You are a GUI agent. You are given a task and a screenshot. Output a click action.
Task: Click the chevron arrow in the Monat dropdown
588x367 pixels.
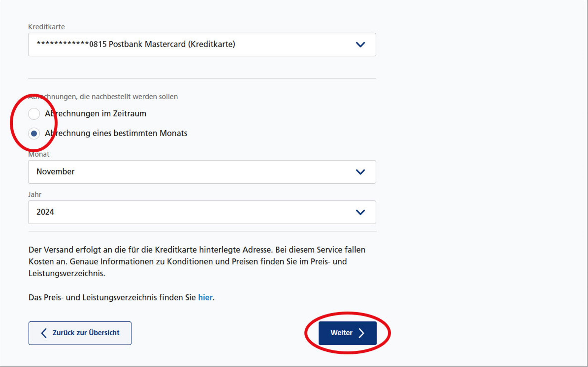pos(360,172)
